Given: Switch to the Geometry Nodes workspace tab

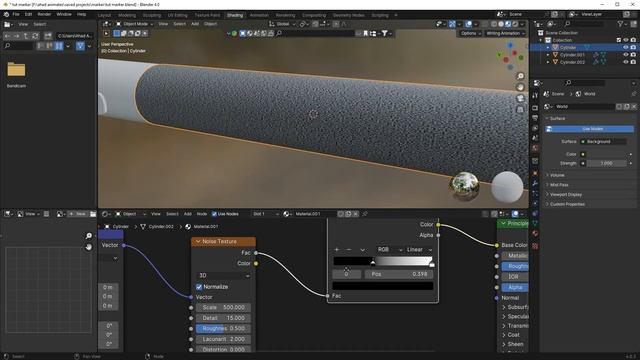Looking at the screenshot, I should [348, 15].
